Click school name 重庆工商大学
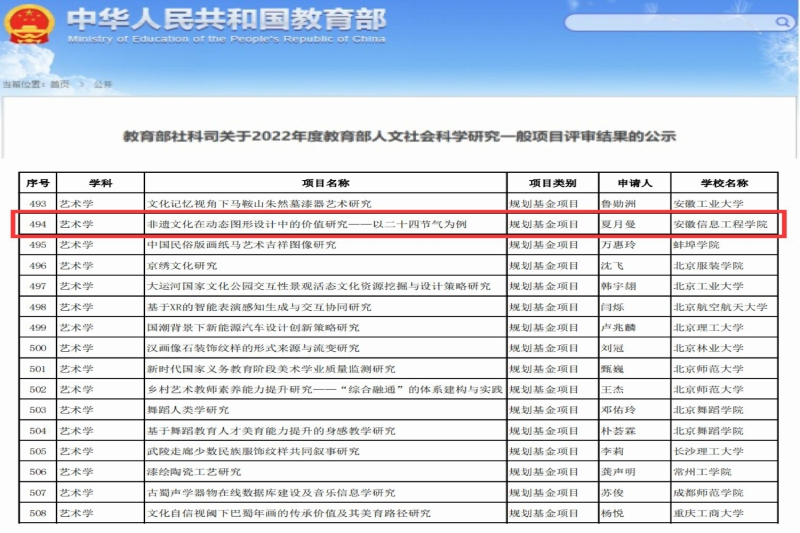Image resolution: width=800 pixels, height=533 pixels. click(x=708, y=513)
